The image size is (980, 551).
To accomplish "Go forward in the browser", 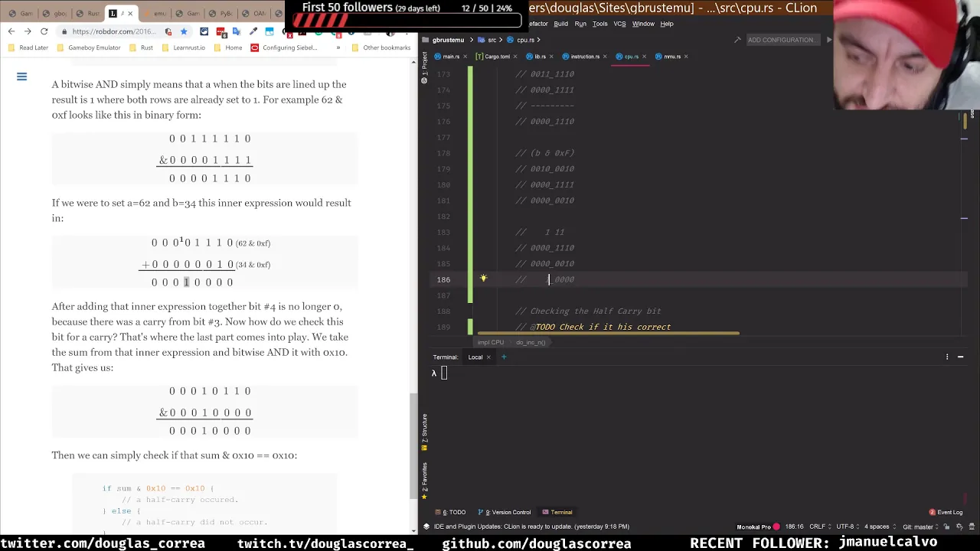I will [x=28, y=31].
